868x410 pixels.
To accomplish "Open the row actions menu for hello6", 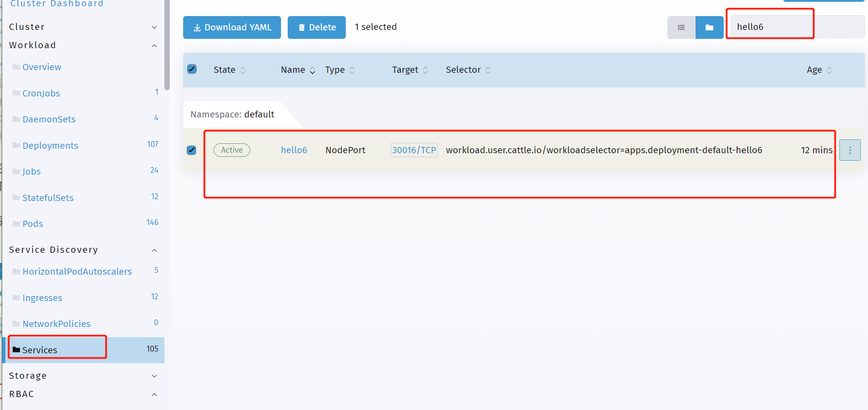I will pos(850,150).
